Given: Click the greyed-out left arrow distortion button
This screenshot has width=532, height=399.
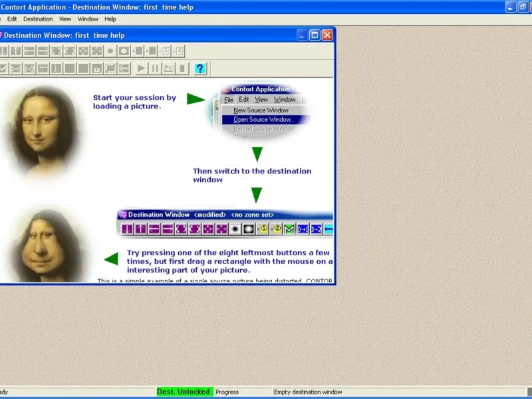Looking at the screenshot, I should (x=29, y=51).
